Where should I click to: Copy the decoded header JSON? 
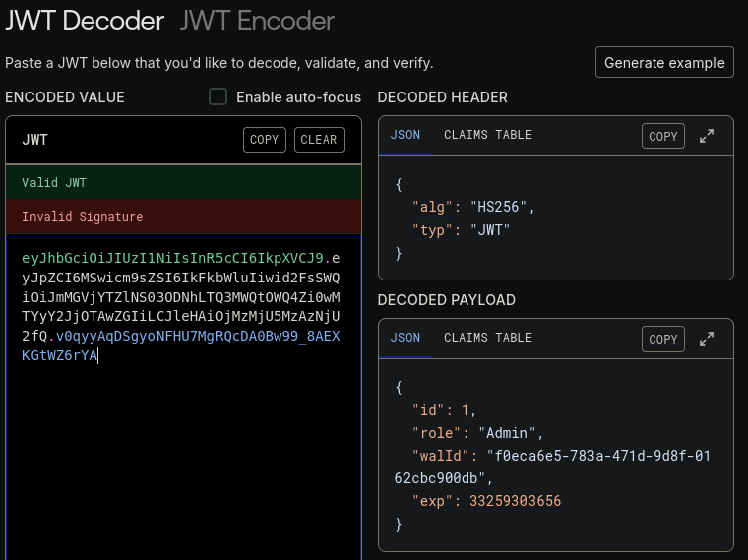662,136
